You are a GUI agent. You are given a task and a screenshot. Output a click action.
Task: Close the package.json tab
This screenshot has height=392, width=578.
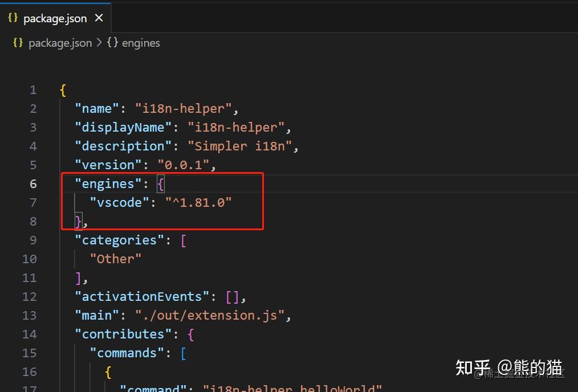click(x=99, y=18)
